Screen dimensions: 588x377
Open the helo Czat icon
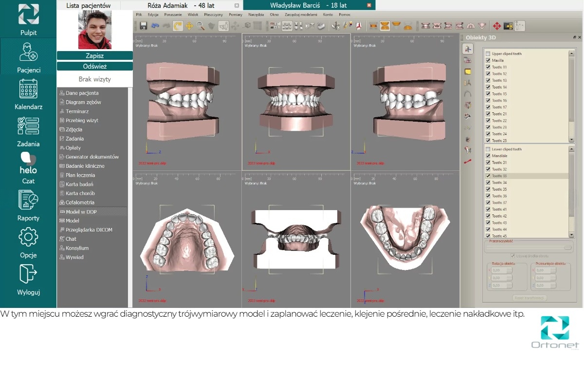point(28,165)
